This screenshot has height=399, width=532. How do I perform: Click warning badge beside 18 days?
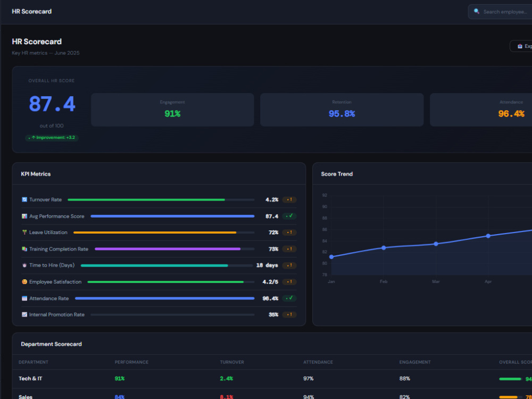[x=289, y=265]
